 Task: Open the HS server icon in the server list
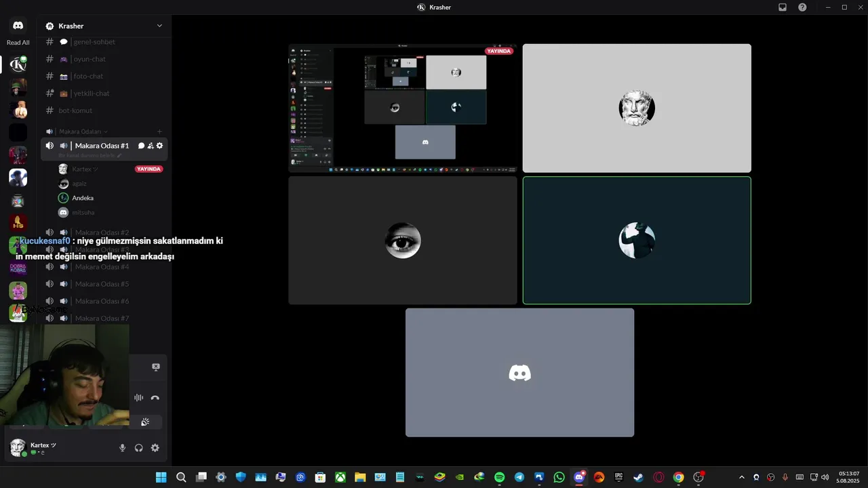(x=18, y=222)
